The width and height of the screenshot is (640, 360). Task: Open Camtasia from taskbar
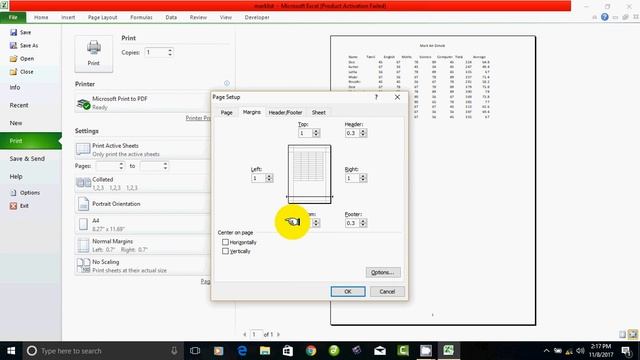pos(403,351)
